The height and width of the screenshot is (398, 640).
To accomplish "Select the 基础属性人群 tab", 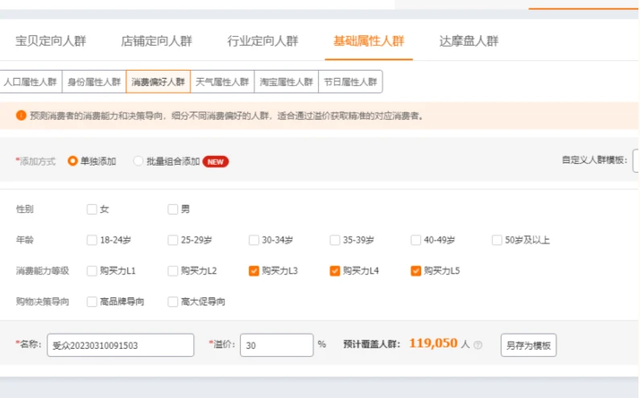I will coord(369,41).
